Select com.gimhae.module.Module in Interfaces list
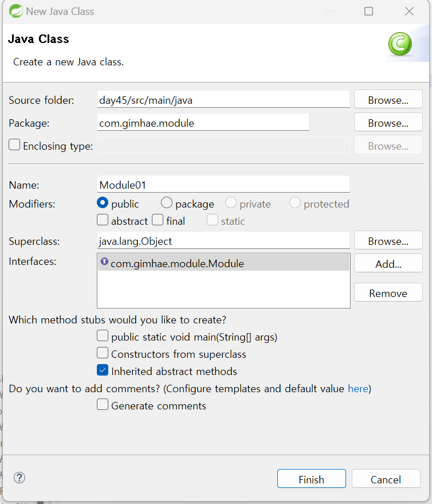Screen dimensions: 432x504 click(223, 263)
